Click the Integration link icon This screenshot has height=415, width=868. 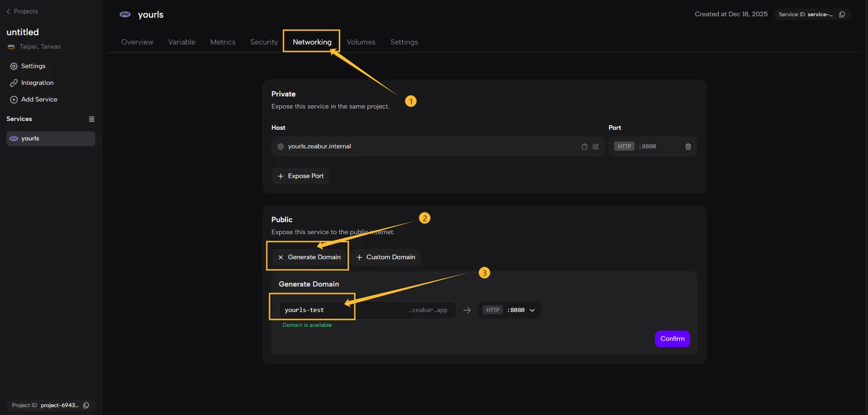click(x=14, y=83)
